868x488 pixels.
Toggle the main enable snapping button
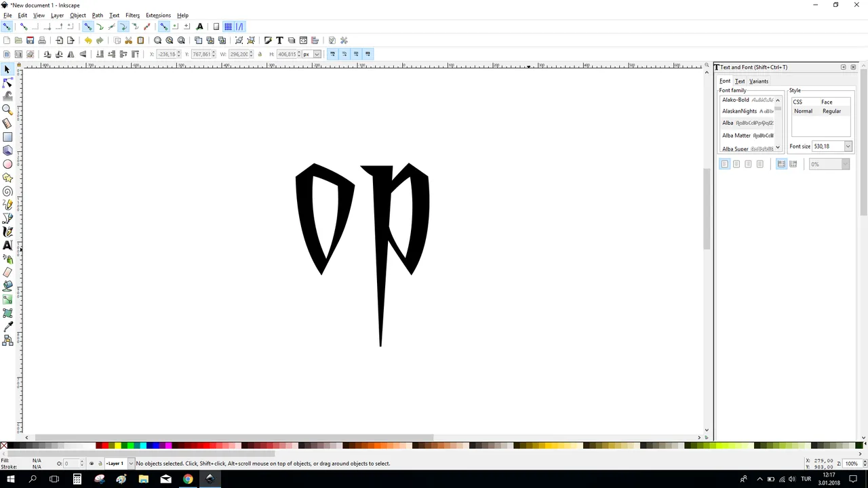pyautogui.click(x=7, y=26)
